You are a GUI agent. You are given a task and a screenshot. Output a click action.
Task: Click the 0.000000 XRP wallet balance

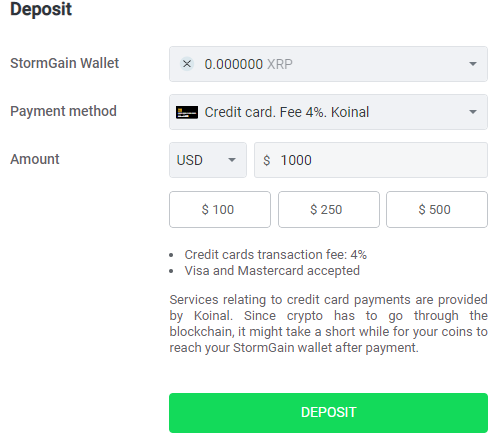(x=248, y=64)
